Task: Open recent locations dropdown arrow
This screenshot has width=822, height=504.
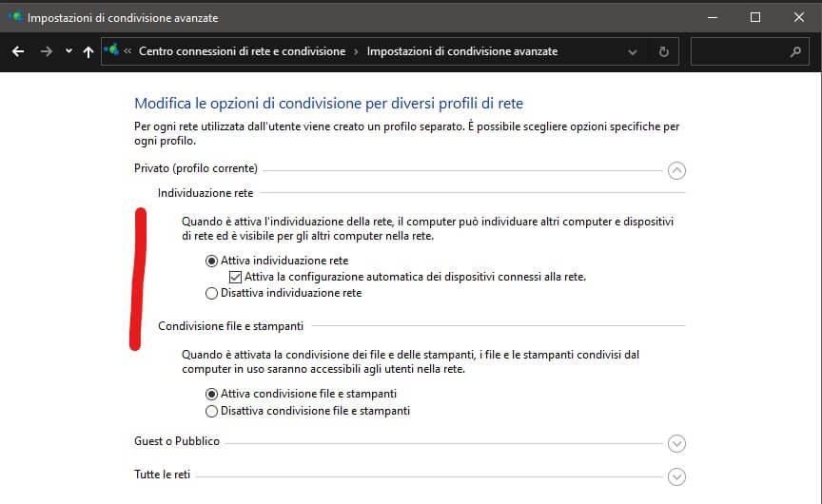Action: (68, 51)
